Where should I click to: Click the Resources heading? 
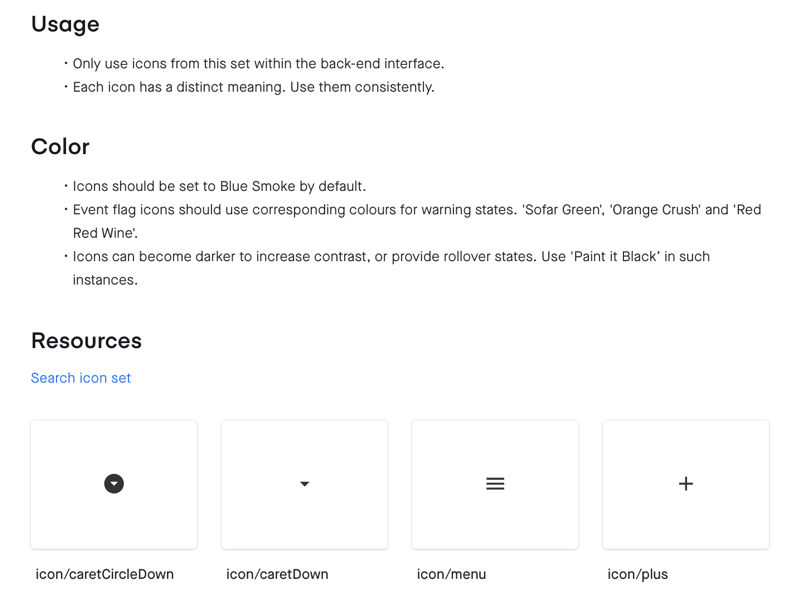[86, 340]
